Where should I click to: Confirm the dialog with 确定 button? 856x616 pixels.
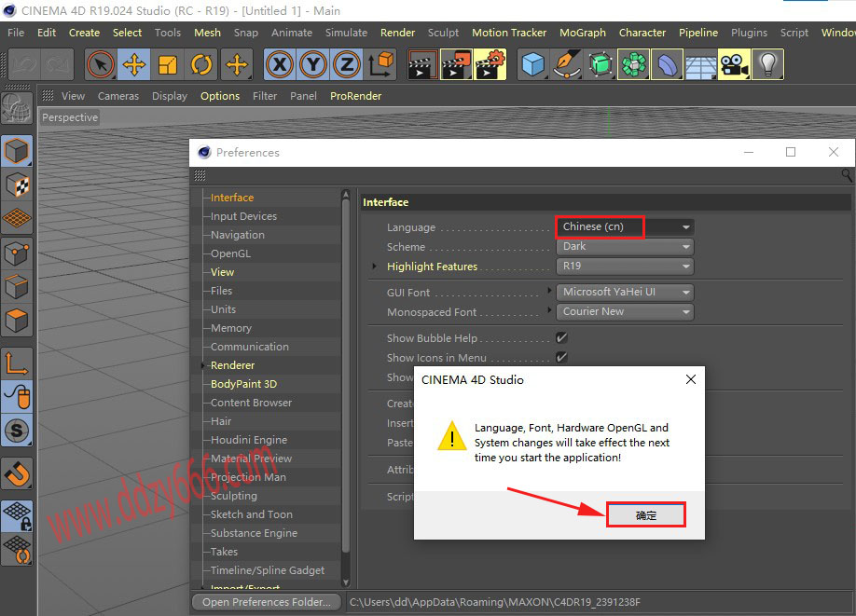coord(646,515)
